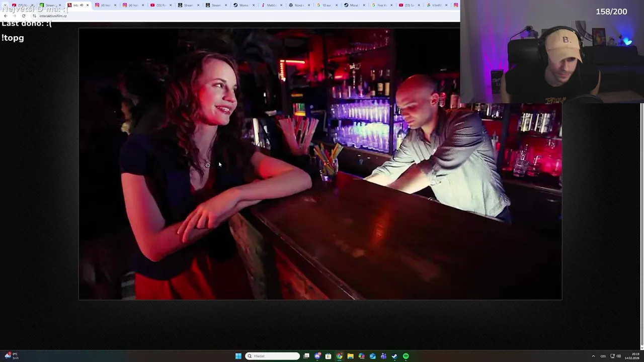Switch to the second Instagram (4) tab
The image size is (644, 362).
133,5
